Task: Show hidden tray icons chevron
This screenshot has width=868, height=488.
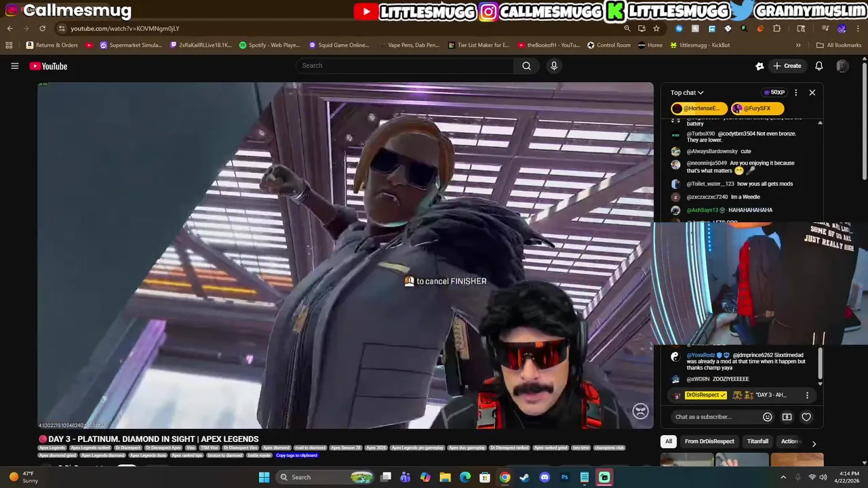Action: (783, 477)
